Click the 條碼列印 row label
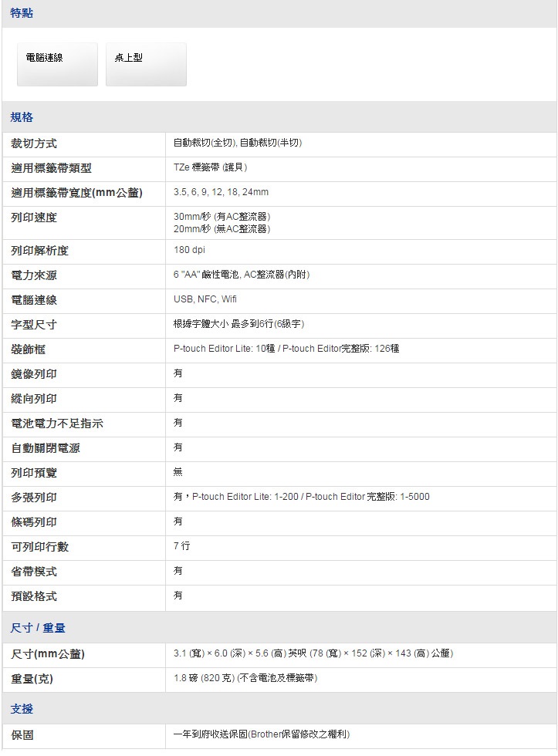The height and width of the screenshot is (756, 558). (x=34, y=522)
